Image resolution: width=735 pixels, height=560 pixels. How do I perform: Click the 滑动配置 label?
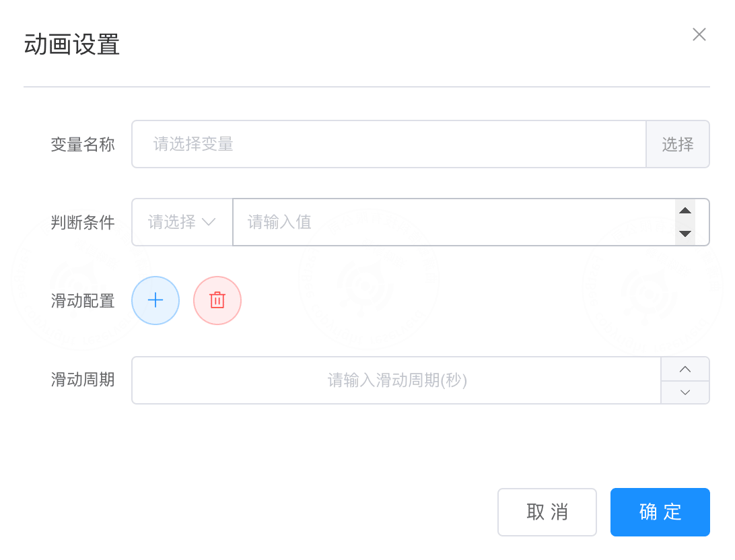click(83, 301)
